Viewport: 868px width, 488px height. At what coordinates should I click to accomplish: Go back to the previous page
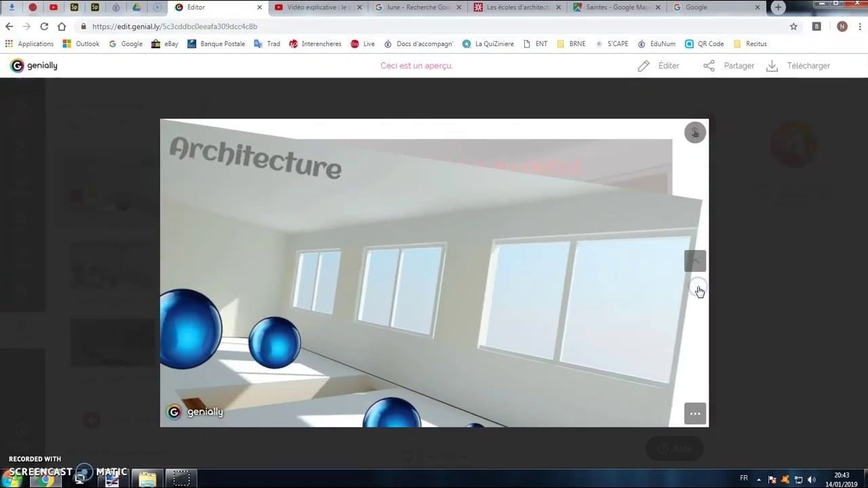point(9,26)
